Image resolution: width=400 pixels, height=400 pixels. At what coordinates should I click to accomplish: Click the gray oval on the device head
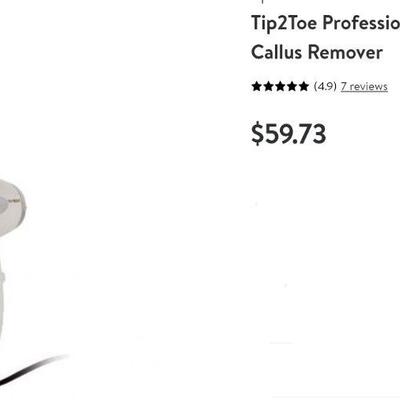click(x=3, y=205)
